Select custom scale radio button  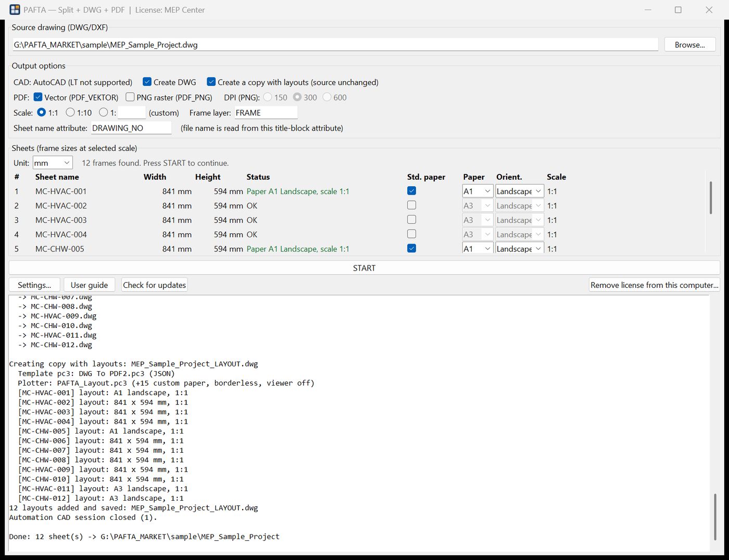[103, 112]
